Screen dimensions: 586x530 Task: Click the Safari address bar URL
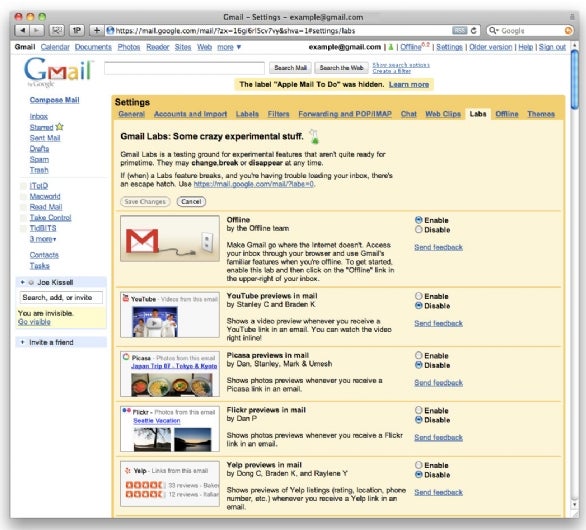click(x=235, y=31)
